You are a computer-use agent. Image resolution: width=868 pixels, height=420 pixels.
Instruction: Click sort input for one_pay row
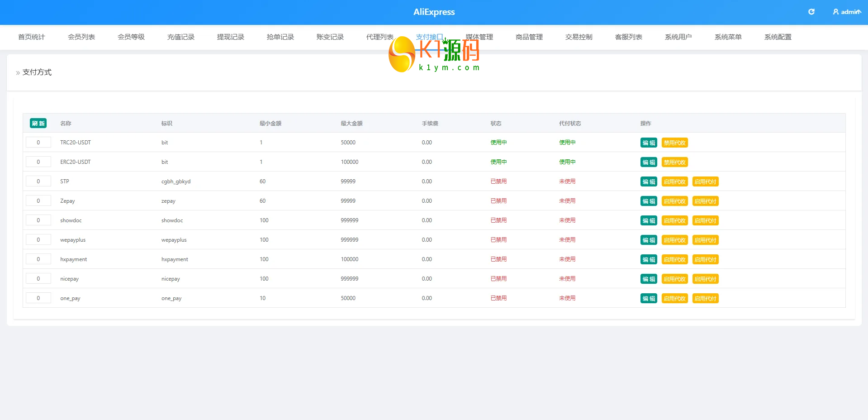[x=38, y=298]
